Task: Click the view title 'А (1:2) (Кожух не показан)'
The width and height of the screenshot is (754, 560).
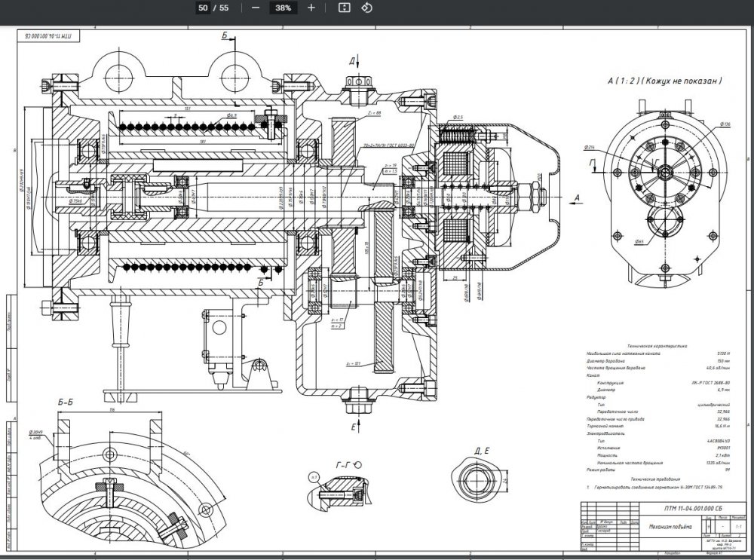Action: point(665,80)
